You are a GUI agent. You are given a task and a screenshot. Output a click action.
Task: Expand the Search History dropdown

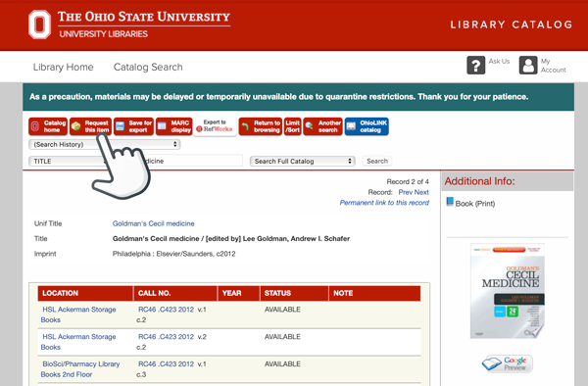105,144
